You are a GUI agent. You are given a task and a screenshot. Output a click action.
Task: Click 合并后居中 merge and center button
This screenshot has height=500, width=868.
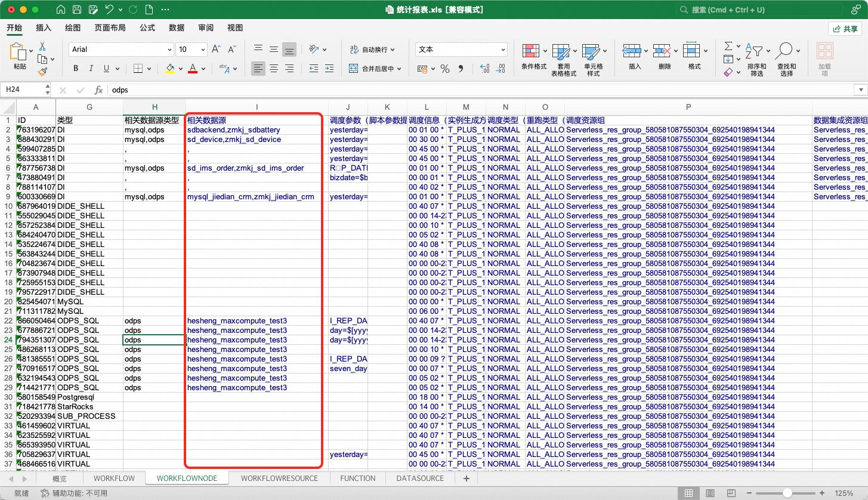point(375,69)
